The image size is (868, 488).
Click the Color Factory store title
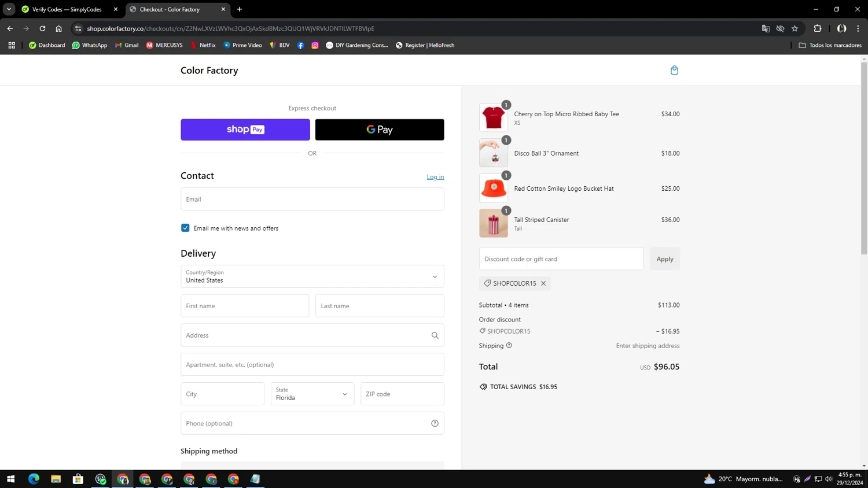(209, 71)
